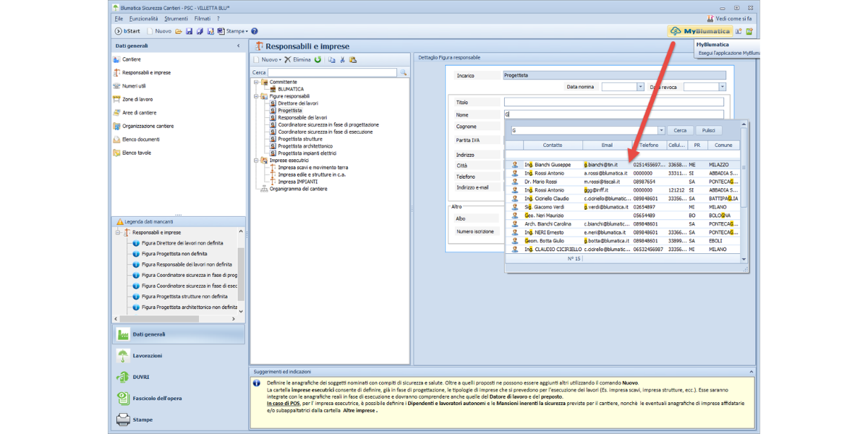Screen dimensions: 868x434
Task: Click the green refresh icon beside Elimina
Action: [318, 59]
